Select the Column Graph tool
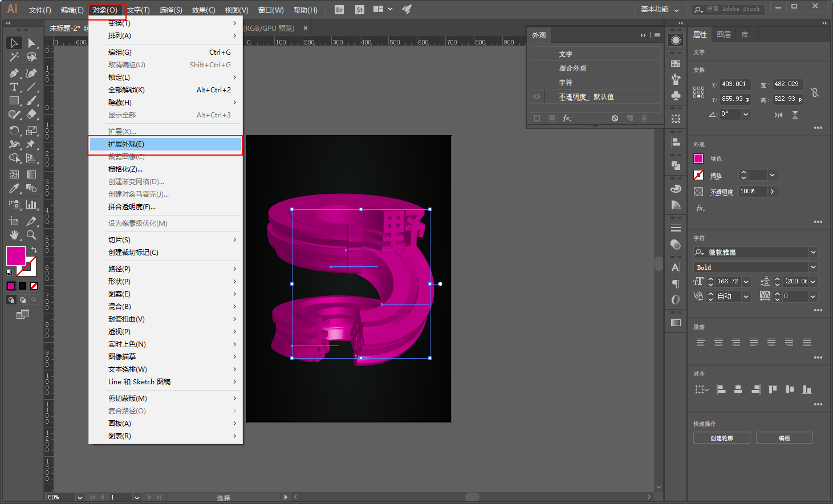The width and height of the screenshot is (833, 504). 31,204
